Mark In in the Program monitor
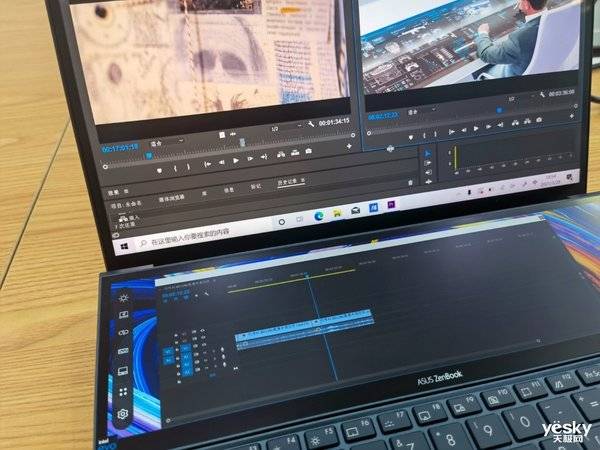The image size is (600, 450). (424, 135)
